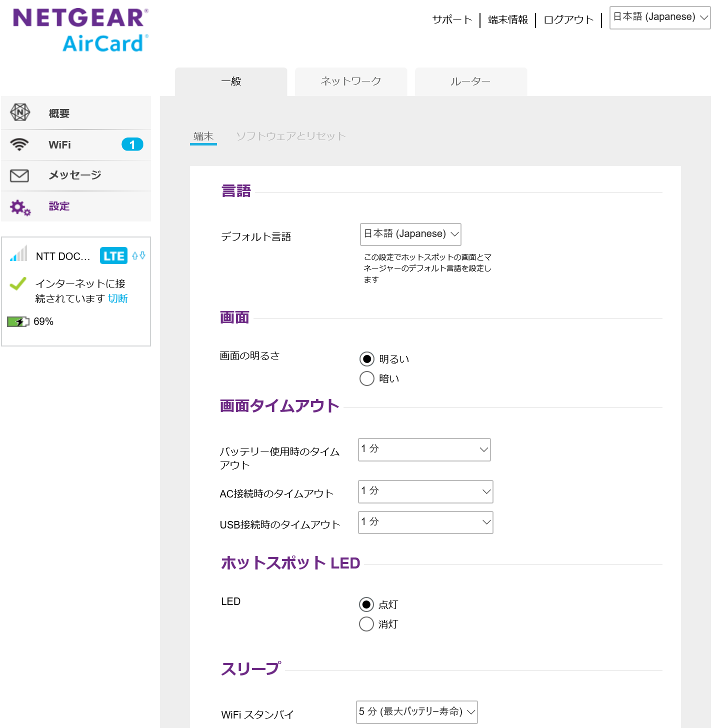Click the LTE network badge
The height and width of the screenshot is (728, 716).
coord(113,256)
